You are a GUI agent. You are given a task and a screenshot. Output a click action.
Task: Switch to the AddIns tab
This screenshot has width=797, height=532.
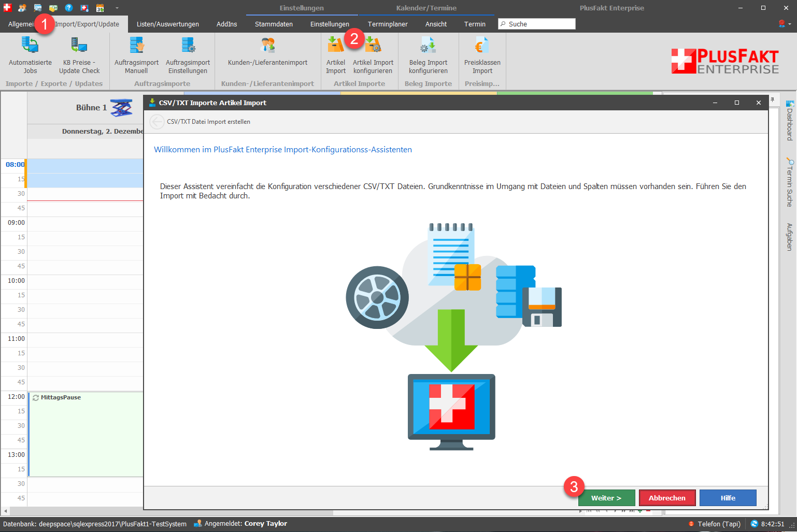point(227,24)
